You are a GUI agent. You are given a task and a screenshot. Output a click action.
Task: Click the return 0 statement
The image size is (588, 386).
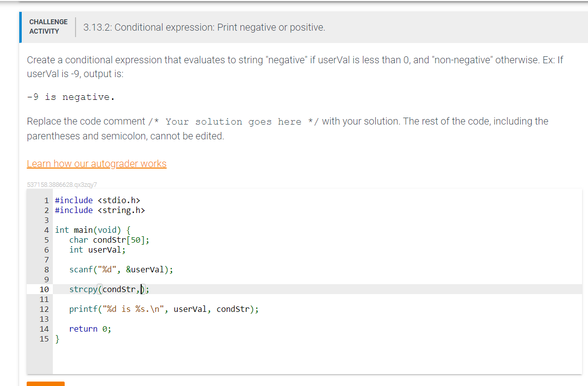click(x=90, y=329)
